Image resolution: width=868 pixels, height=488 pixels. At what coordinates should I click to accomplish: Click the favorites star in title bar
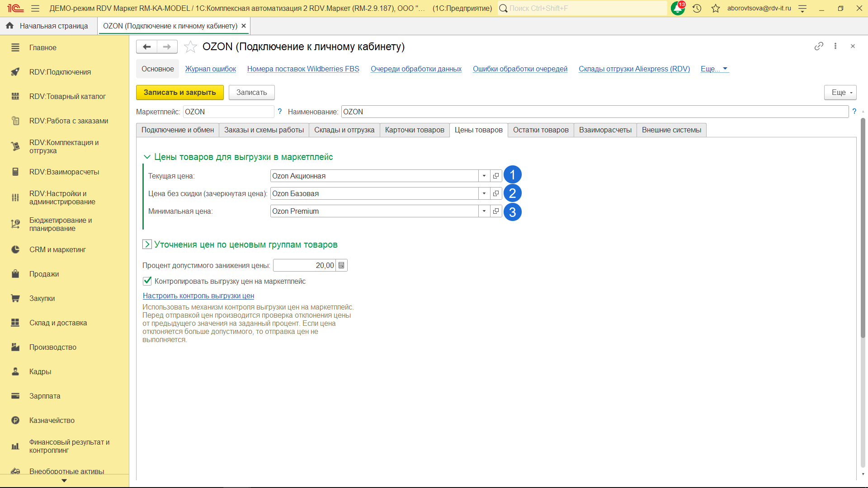pyautogui.click(x=715, y=8)
